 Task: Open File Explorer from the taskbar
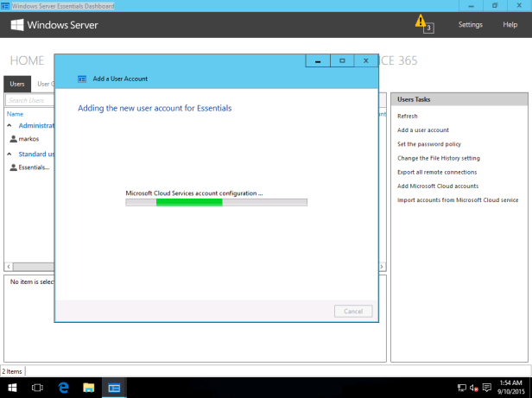tap(89, 388)
